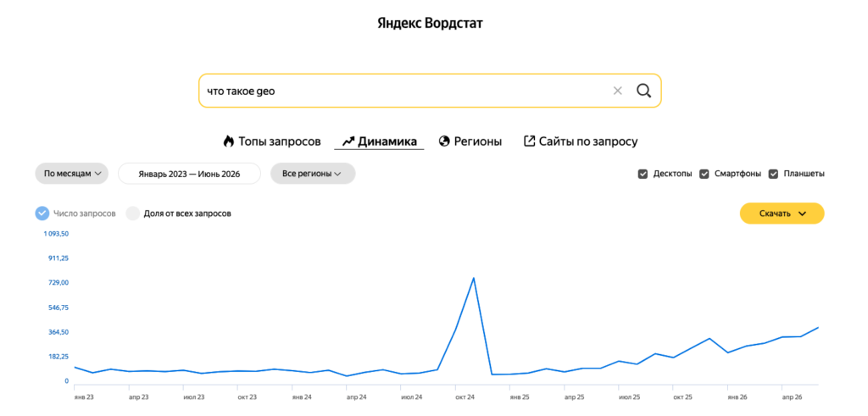Open the Сайты по запросу tab

point(581,141)
